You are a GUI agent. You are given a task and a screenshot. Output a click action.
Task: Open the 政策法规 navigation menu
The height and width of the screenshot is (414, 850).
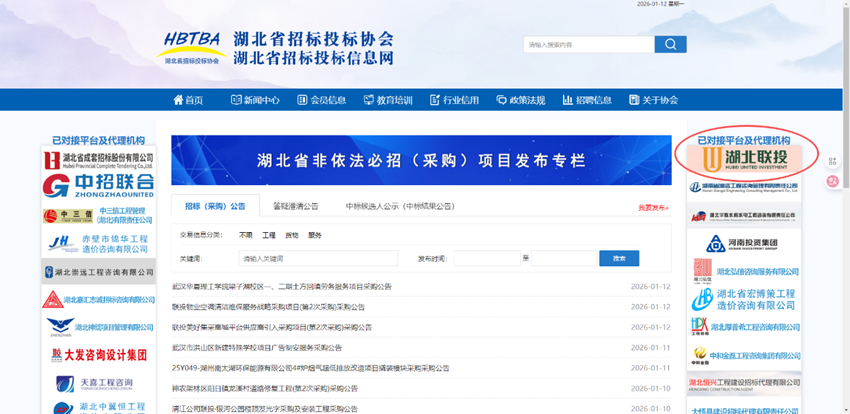[x=520, y=100]
